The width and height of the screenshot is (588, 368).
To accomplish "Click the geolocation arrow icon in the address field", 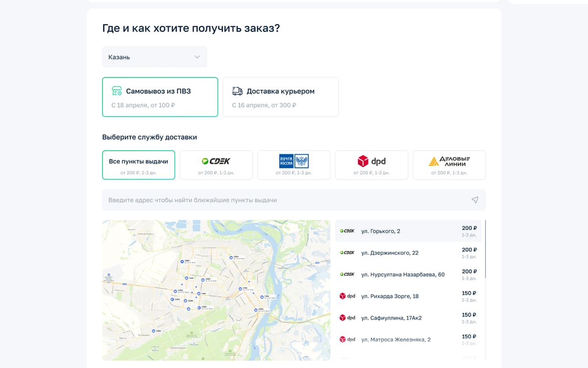I will pyautogui.click(x=475, y=200).
